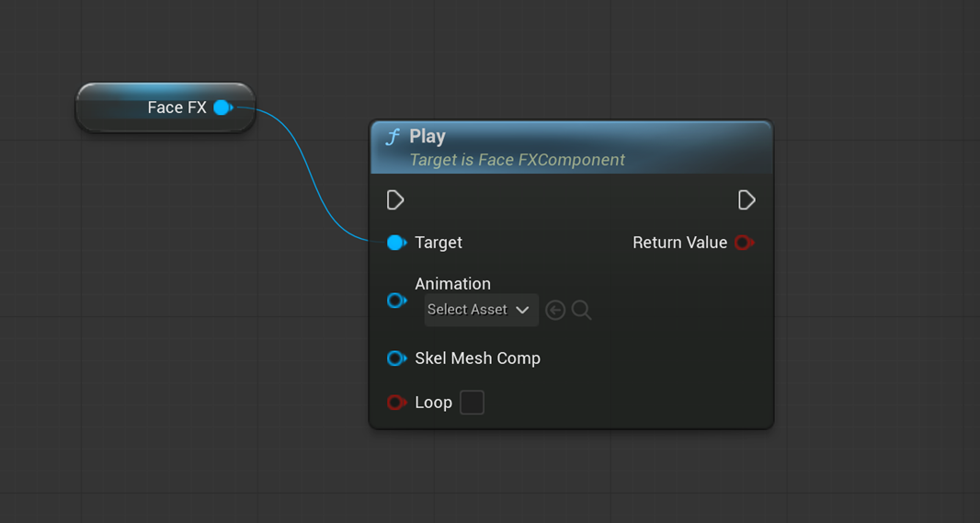Click the Target label
The height and width of the screenshot is (523, 980).
(439, 243)
